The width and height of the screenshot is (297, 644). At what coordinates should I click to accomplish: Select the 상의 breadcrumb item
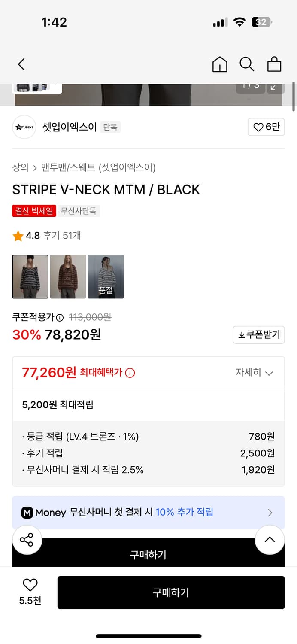pyautogui.click(x=19, y=168)
